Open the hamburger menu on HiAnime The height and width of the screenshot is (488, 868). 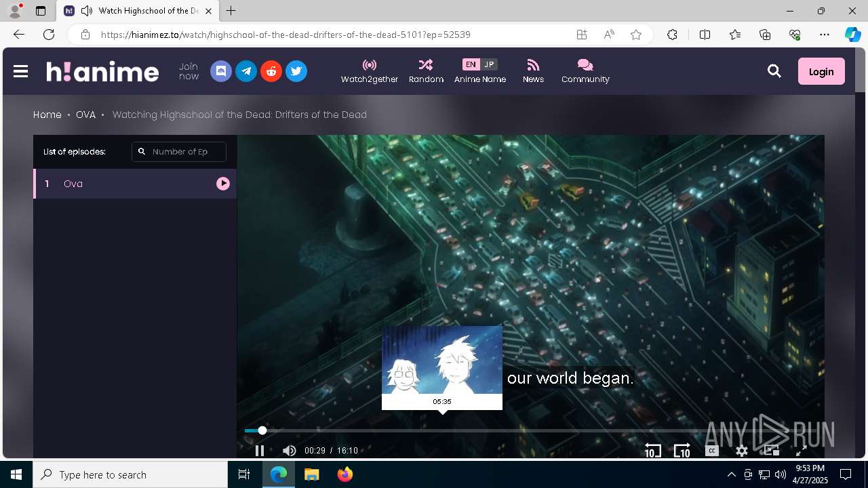pyautogui.click(x=20, y=71)
